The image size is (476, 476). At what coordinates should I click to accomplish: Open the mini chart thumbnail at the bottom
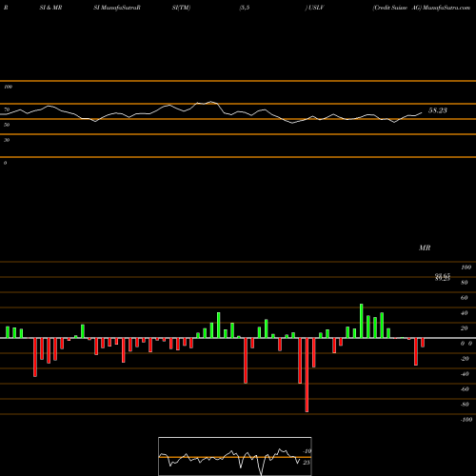(x=235, y=456)
